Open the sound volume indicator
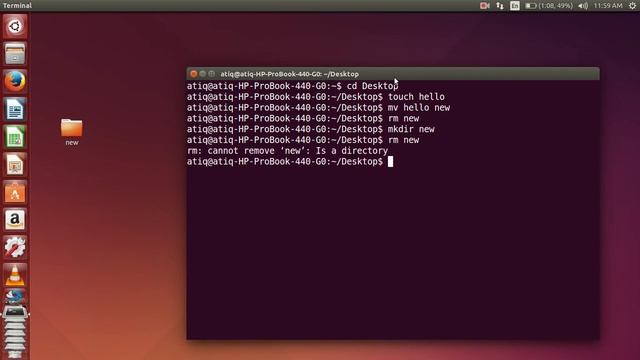Image resolution: width=640 pixels, height=360 pixels. pos(583,6)
